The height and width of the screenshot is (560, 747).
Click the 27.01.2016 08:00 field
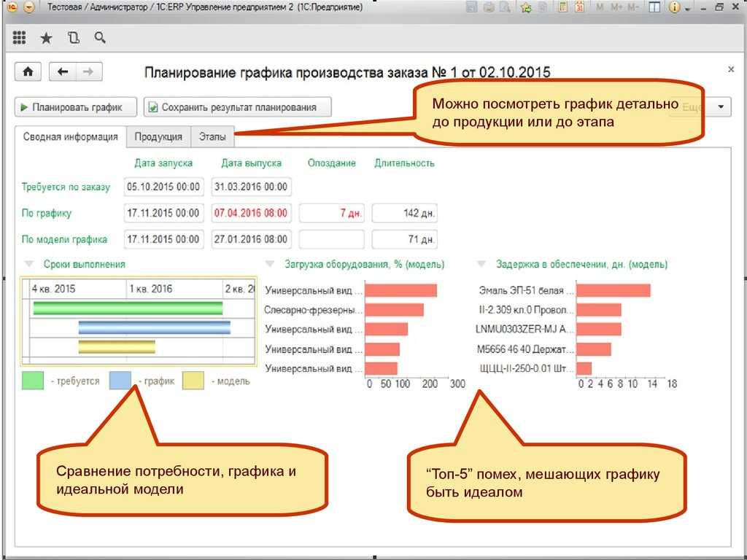[251, 239]
